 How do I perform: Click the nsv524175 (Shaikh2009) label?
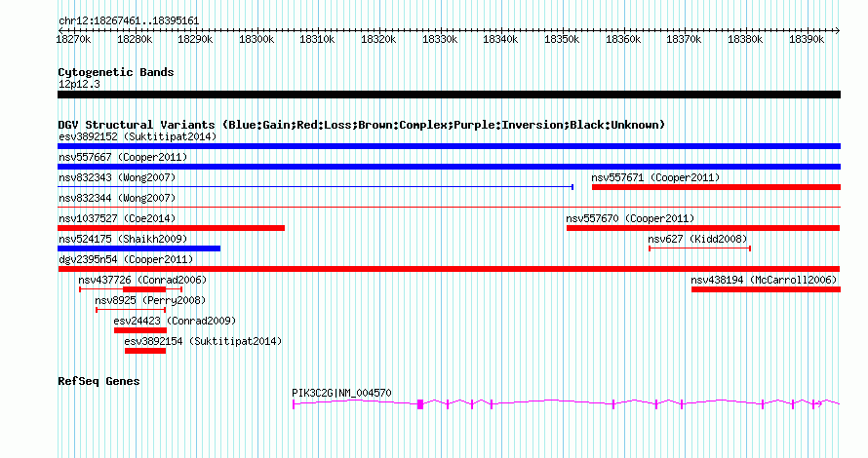pyautogui.click(x=123, y=239)
